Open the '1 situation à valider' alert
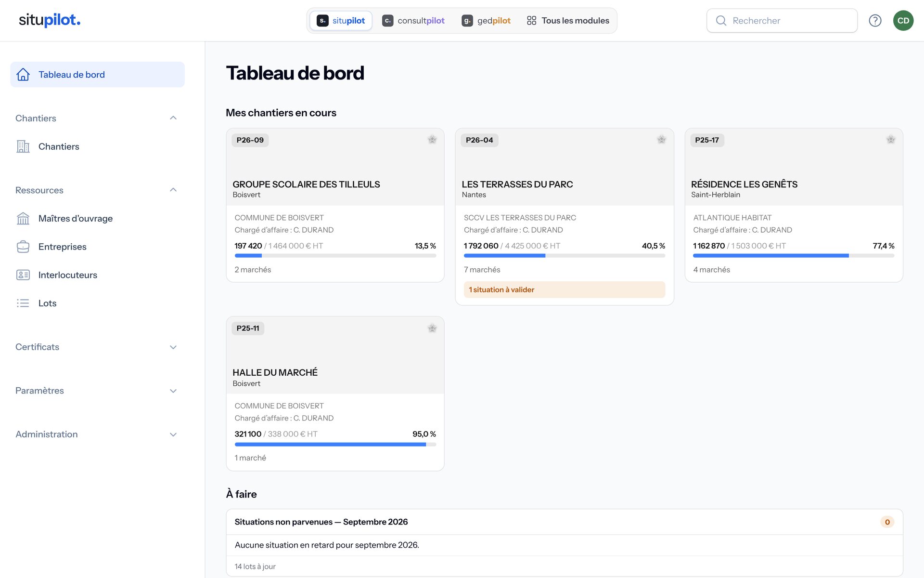 [x=565, y=290]
